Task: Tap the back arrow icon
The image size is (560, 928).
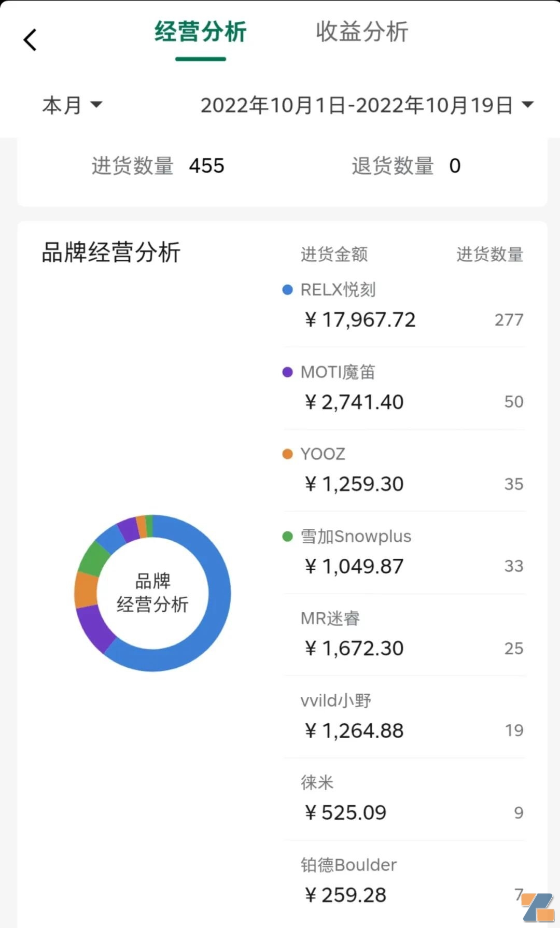Action: (x=30, y=40)
